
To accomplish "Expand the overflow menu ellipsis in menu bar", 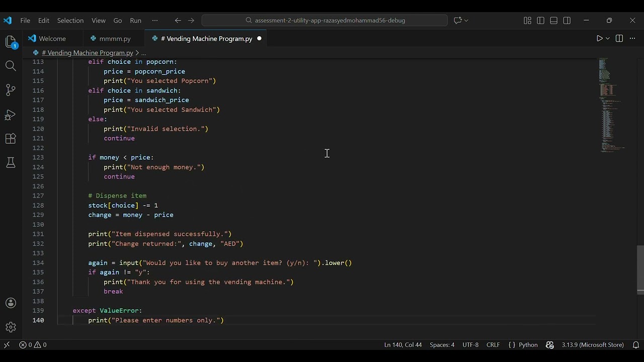I will click(x=155, y=21).
